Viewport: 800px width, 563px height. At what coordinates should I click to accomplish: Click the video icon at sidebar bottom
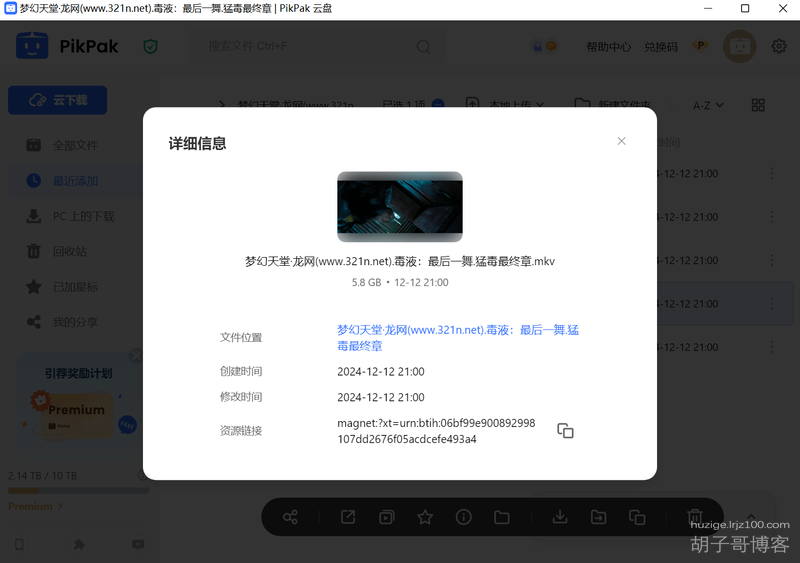pos(138,544)
